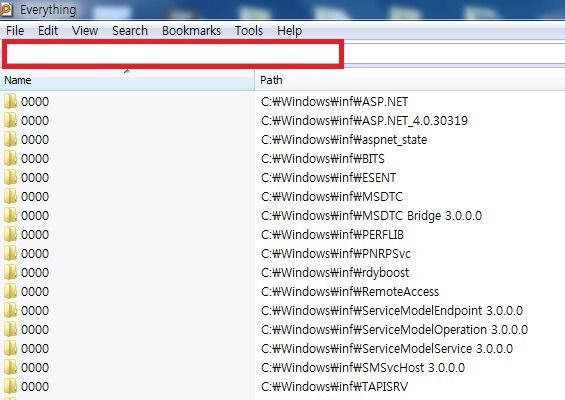
Task: Click path ending in ServiceModelEndpoint 3.0.0.0
Action: tap(392, 311)
